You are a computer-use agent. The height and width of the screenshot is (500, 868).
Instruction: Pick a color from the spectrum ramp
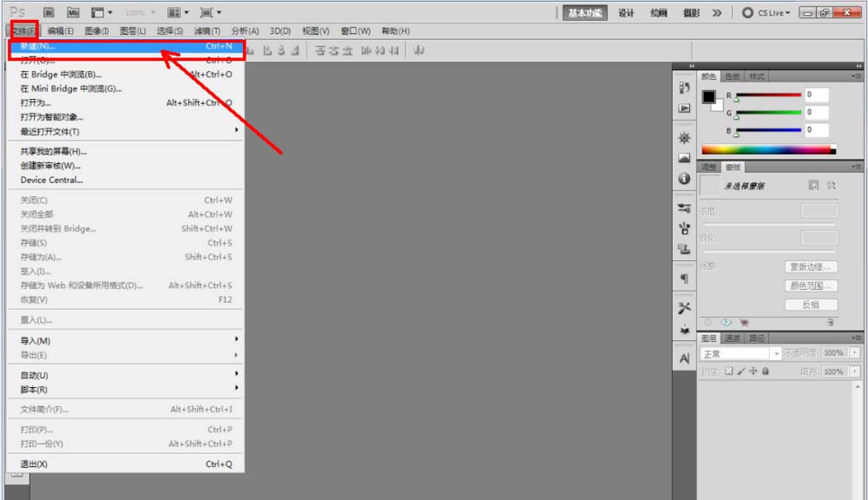pyautogui.click(x=768, y=149)
